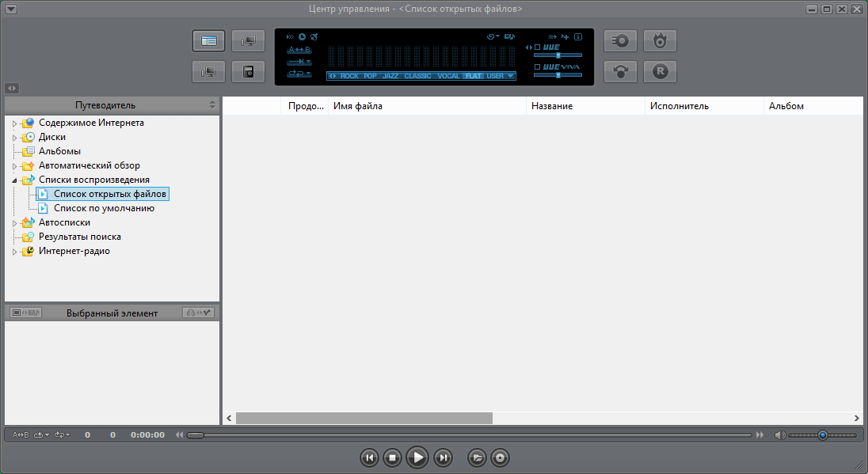The width and height of the screenshot is (868, 474).
Task: Skip to the next track
Action: pyautogui.click(x=443, y=458)
